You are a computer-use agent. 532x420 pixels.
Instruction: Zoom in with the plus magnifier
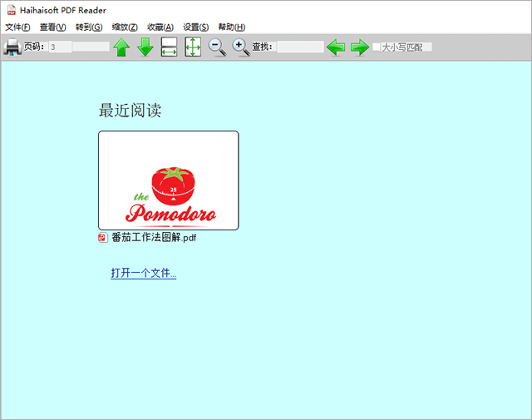pyautogui.click(x=241, y=47)
